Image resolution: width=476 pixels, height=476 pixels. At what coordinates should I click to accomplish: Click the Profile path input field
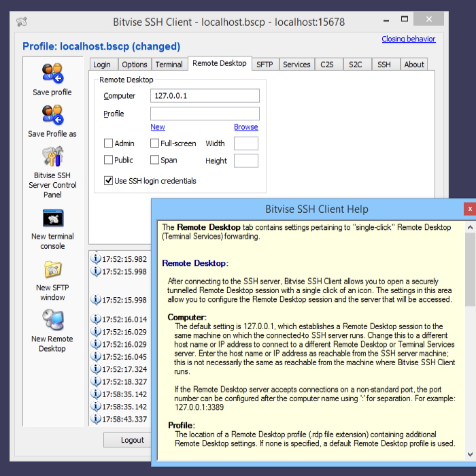(205, 114)
